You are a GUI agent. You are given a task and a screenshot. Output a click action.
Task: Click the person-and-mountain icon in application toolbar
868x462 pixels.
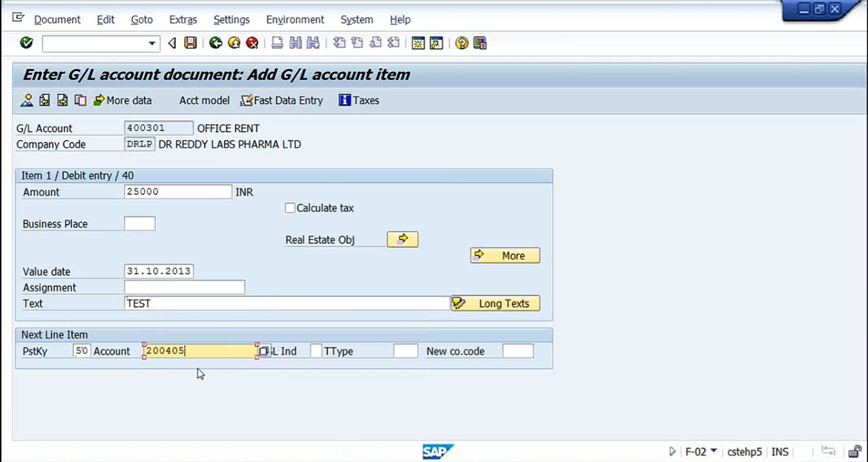coord(26,101)
